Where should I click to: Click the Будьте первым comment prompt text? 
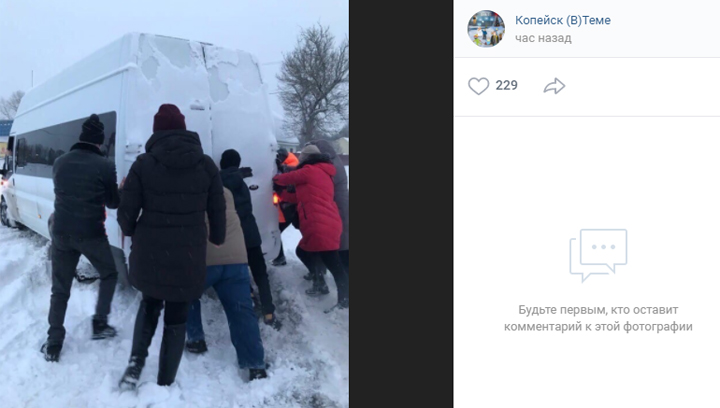click(x=598, y=318)
